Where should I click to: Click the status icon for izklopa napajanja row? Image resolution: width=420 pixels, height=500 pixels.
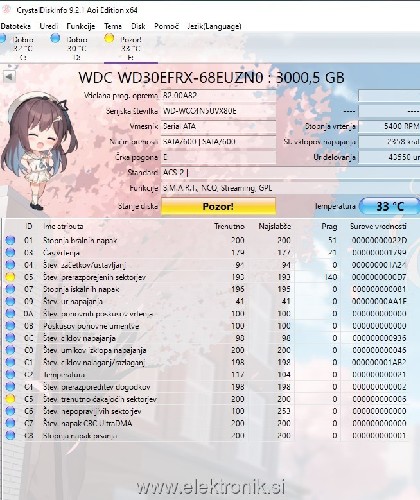pyautogui.click(x=10, y=350)
